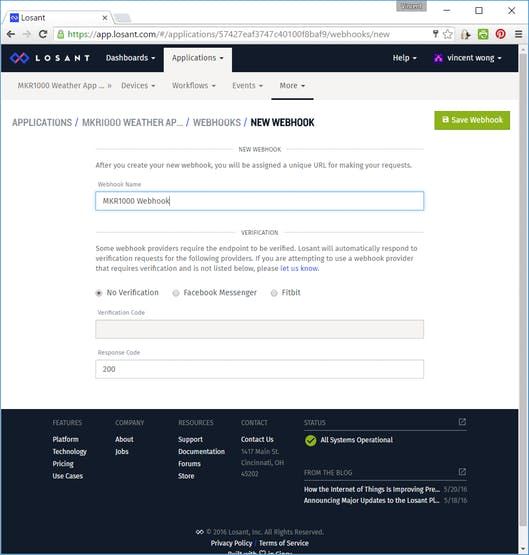The width and height of the screenshot is (529, 555).
Task: Open the Workflows menu
Action: pos(194,86)
